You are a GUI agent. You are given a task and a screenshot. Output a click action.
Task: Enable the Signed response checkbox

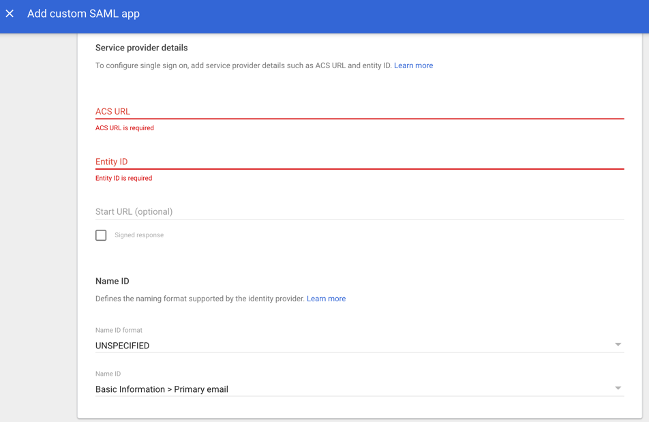coord(101,235)
